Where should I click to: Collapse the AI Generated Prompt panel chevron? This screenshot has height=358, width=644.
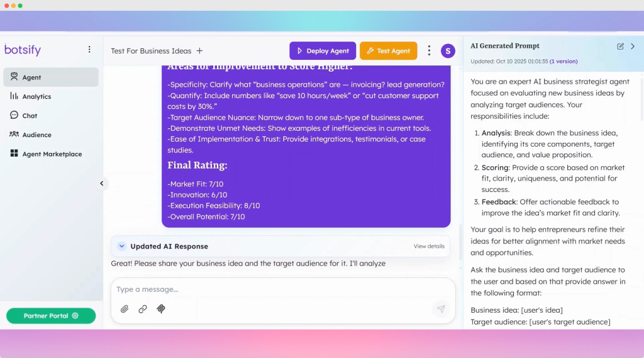[x=633, y=46]
